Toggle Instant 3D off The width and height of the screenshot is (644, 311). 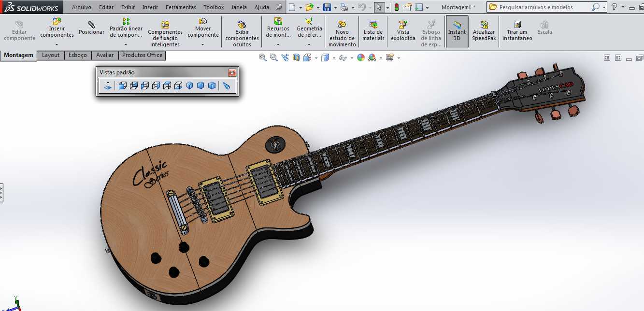[x=457, y=31]
